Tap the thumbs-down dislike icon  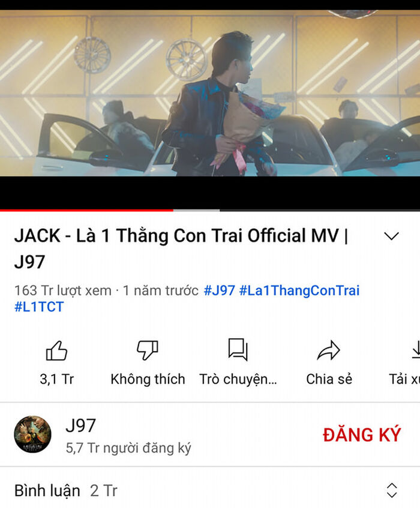point(148,350)
